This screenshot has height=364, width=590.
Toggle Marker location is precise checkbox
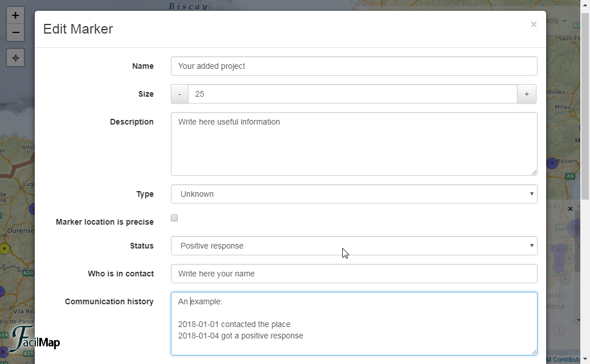pyautogui.click(x=174, y=218)
